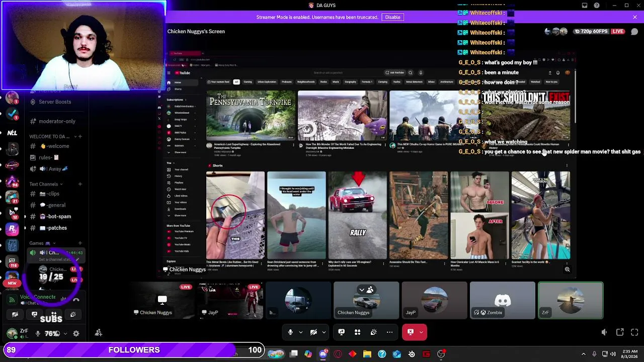Viewport: 644px width, 362px height.
Task: Toggle camera button in voice panel
Action: click(x=15, y=314)
